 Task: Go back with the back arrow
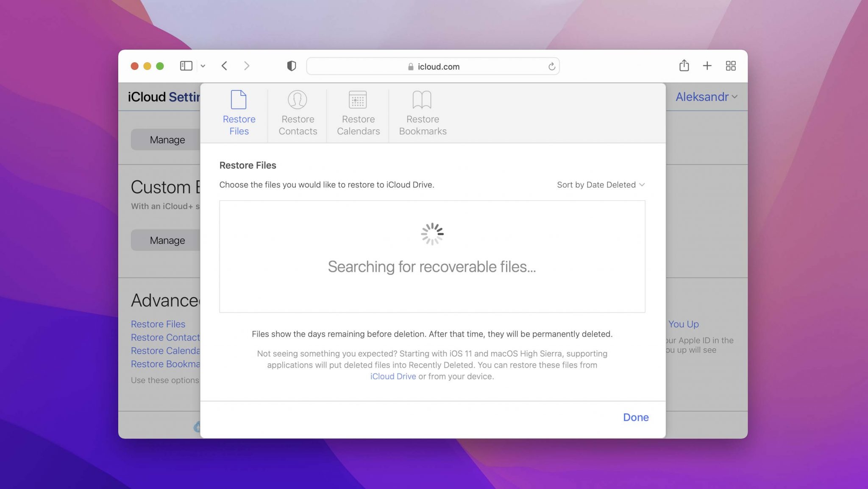(225, 66)
